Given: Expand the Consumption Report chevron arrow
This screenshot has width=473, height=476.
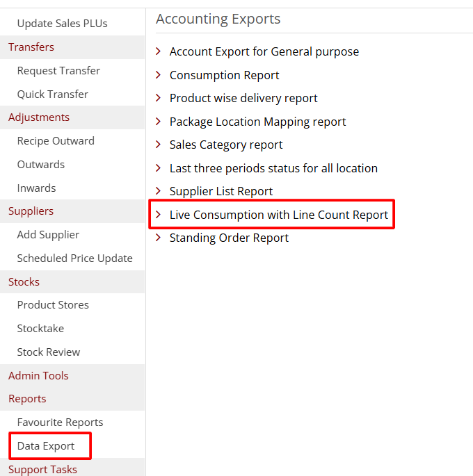Looking at the screenshot, I should pyautogui.click(x=159, y=75).
